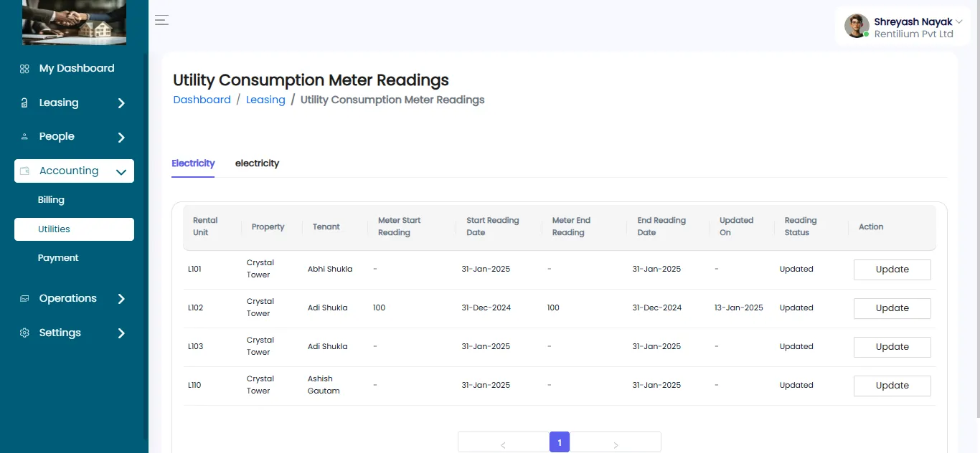
Task: Click the next page arrow
Action: [x=616, y=444]
